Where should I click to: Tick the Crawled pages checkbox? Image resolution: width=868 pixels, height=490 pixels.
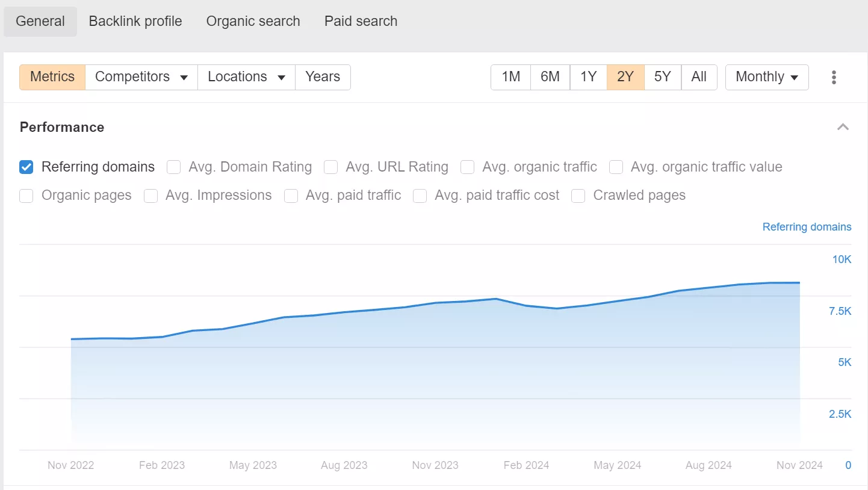(578, 196)
